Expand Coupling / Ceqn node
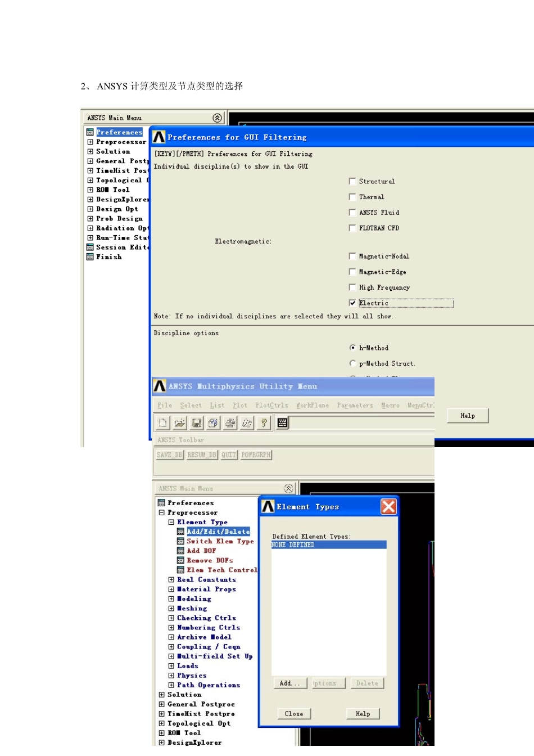This screenshot has width=534, height=756. [x=171, y=646]
